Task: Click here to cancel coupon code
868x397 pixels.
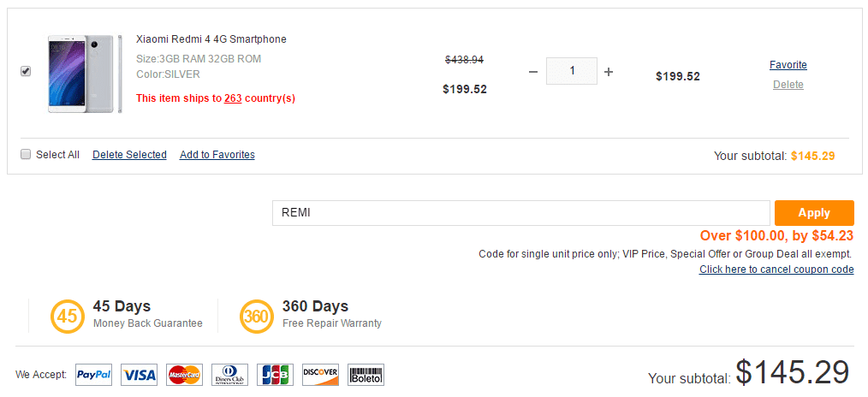Action: (x=776, y=270)
